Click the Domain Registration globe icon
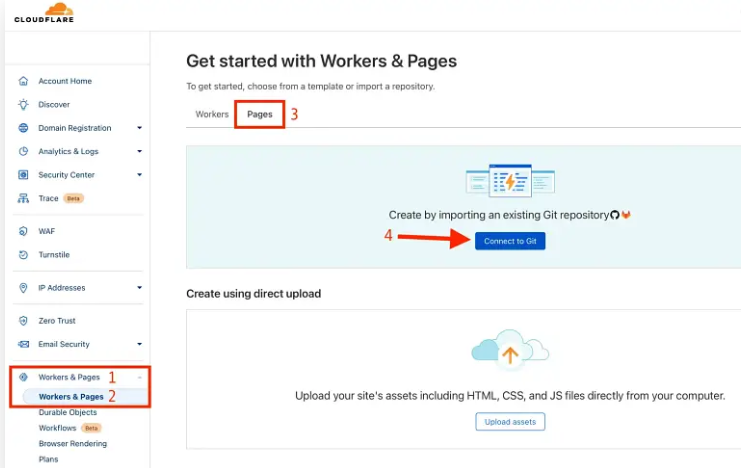Image resolution: width=741 pixels, height=468 pixels. click(23, 128)
